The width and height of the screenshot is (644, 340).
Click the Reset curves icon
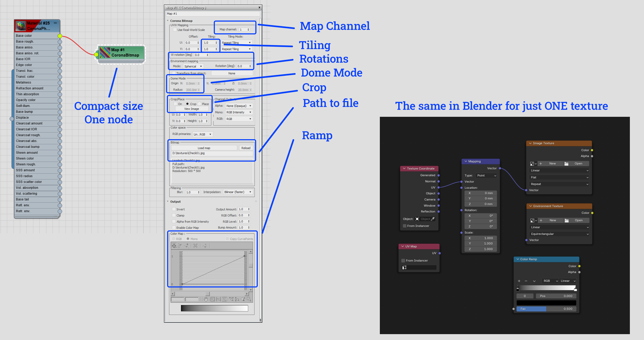coord(205,246)
